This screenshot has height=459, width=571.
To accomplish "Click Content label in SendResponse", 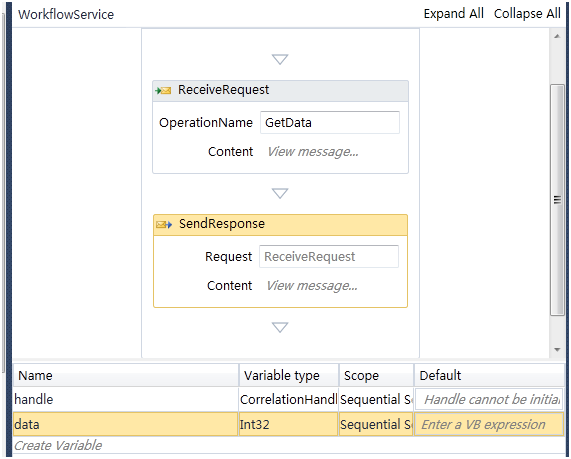I will click(x=229, y=286).
